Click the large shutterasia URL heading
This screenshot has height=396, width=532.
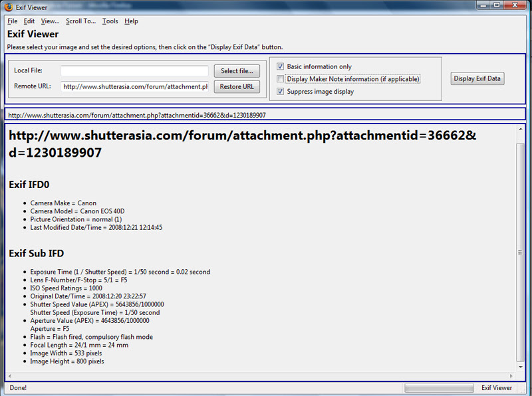coord(242,144)
